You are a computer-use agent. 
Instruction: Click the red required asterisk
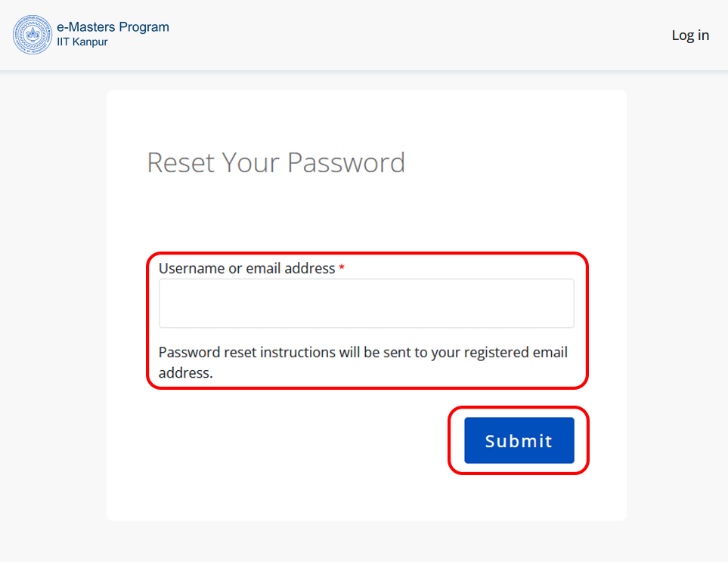point(342,269)
